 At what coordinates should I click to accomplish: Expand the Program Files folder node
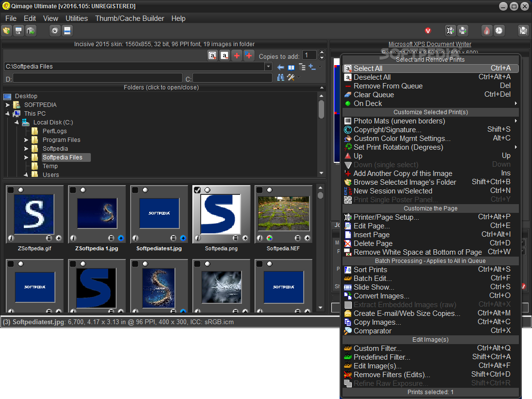click(26, 140)
